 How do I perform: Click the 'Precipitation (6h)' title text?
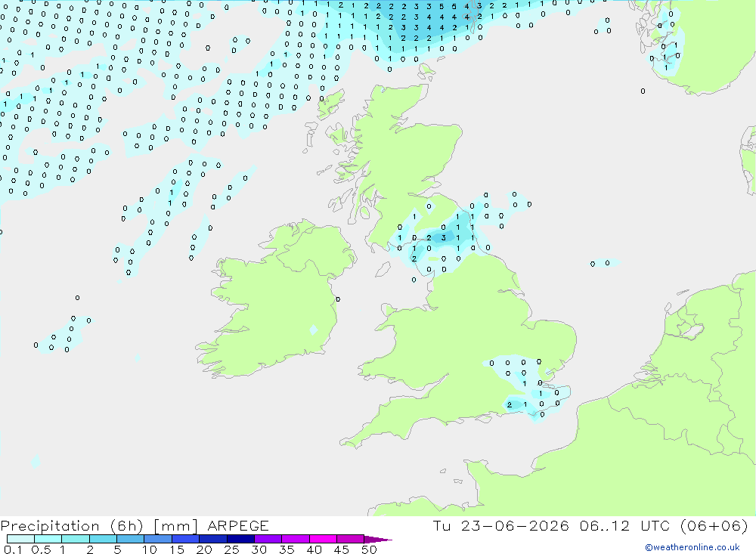point(72,526)
